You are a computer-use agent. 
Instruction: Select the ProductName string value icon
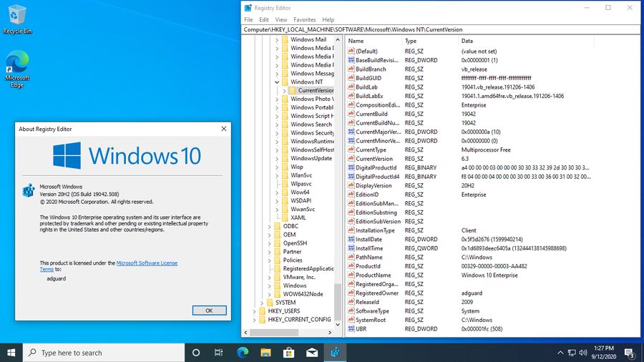(351, 275)
